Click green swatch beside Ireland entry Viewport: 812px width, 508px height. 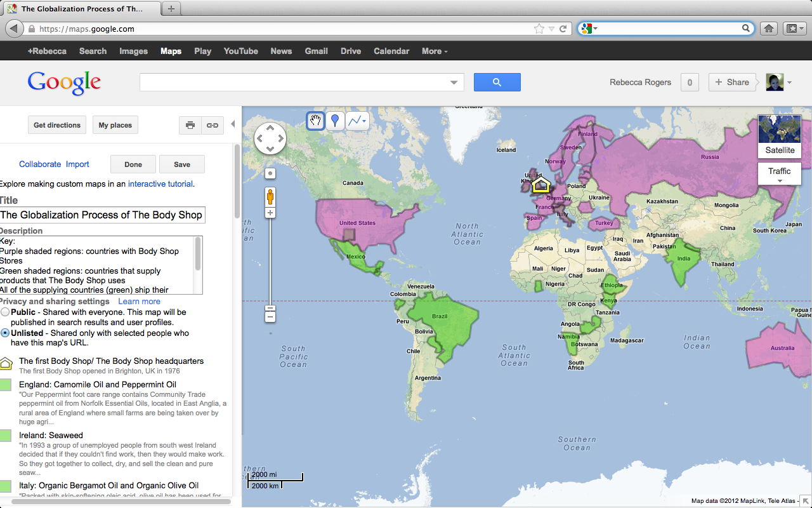(x=6, y=436)
